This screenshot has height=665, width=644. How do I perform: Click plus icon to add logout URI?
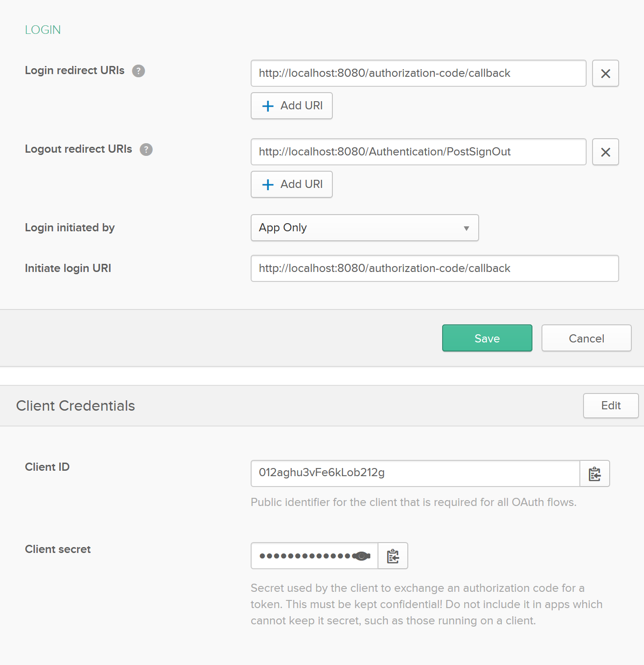click(x=268, y=185)
